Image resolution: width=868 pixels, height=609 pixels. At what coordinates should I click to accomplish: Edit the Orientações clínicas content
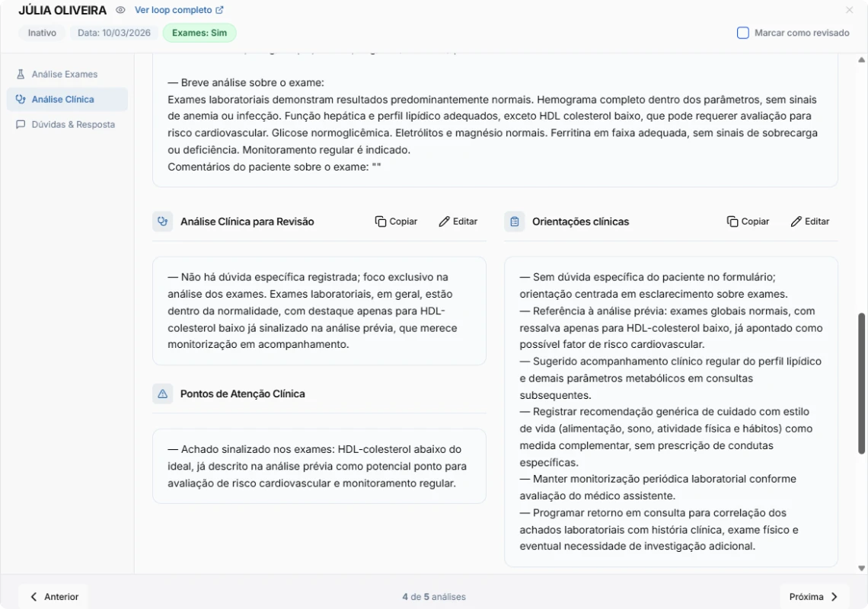810,222
